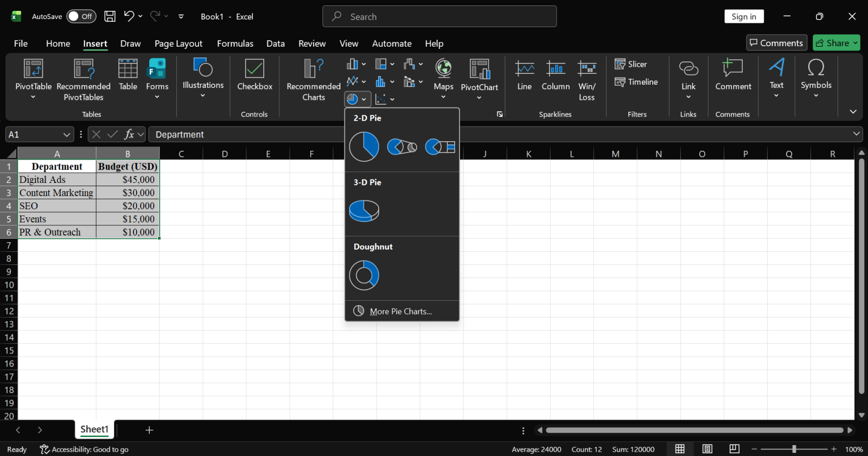Insert a Win/Loss sparkline
868x456 pixels.
(587, 80)
